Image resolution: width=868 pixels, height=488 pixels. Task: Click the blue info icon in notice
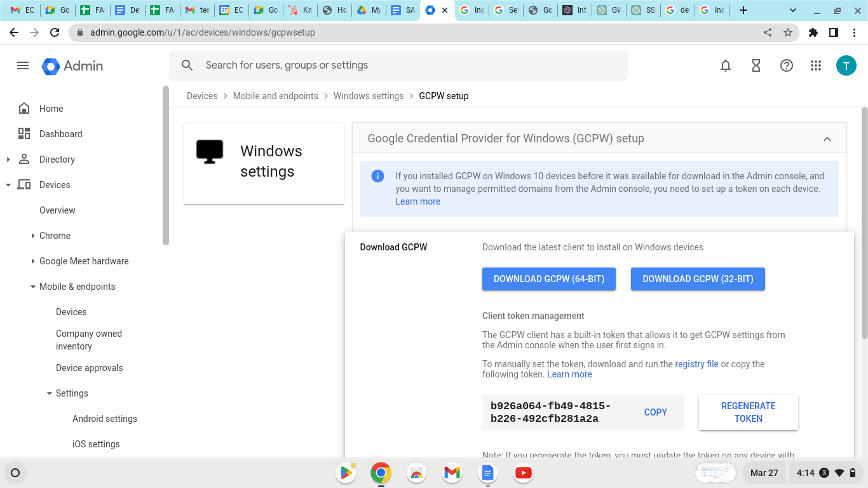pyautogui.click(x=377, y=176)
